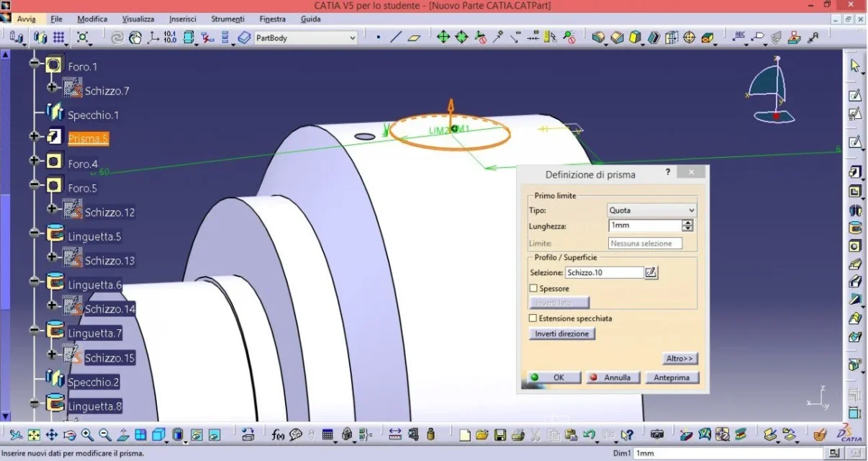Viewport: 868px width, 461px height.
Task: Select the Rotate view tool
Action: pyautogui.click(x=70, y=435)
